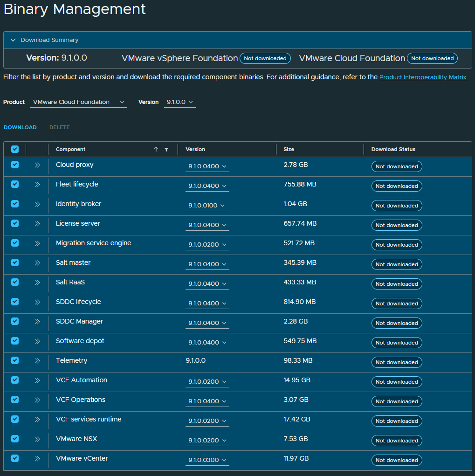Select Telemetry version 9.1.0.0 text

click(195, 361)
